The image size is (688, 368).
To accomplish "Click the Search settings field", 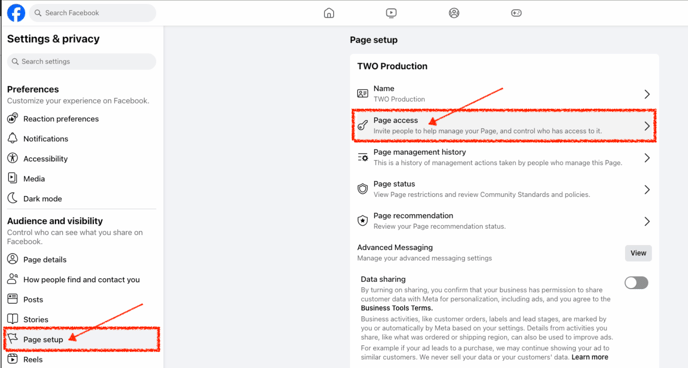I will click(x=82, y=61).
